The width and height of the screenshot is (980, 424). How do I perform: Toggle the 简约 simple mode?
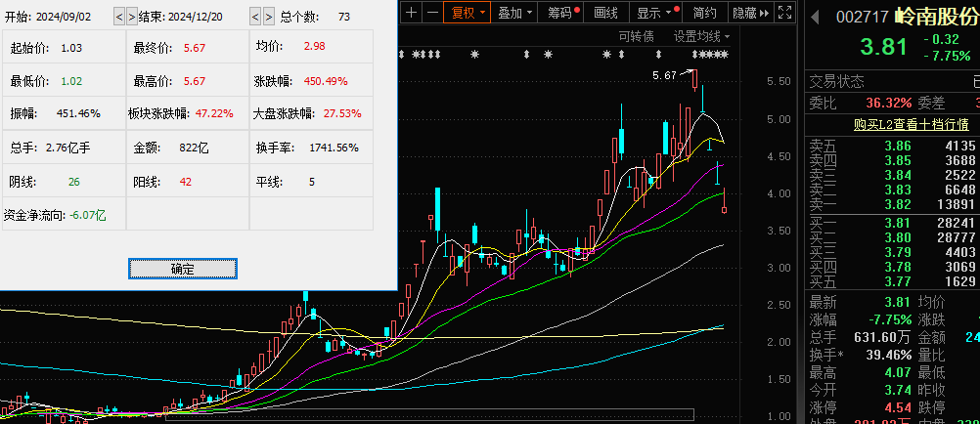point(704,13)
